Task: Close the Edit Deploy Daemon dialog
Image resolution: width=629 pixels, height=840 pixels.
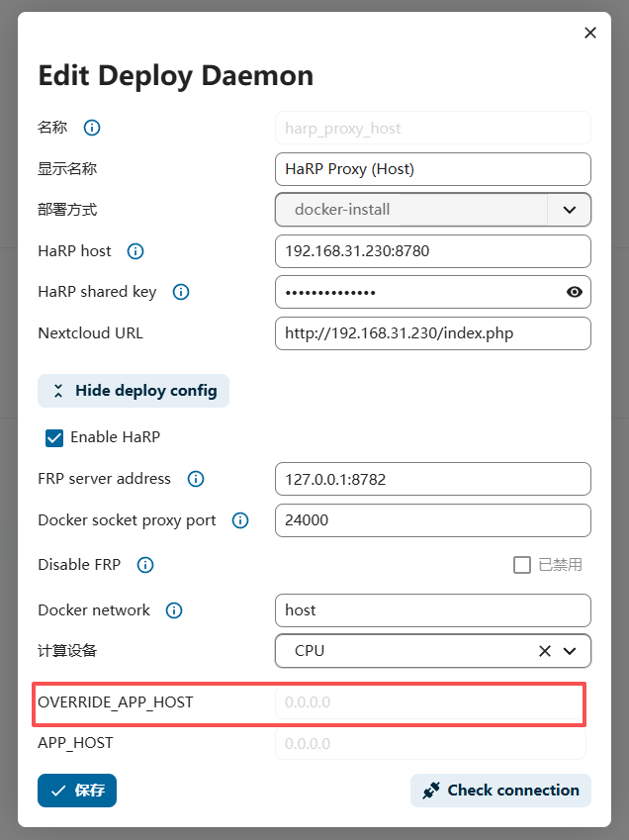Action: 590,33
